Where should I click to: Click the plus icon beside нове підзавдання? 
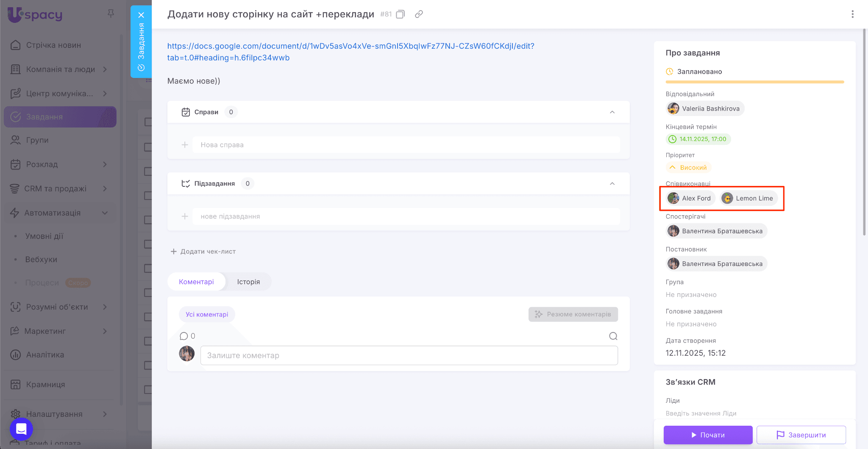click(x=185, y=216)
